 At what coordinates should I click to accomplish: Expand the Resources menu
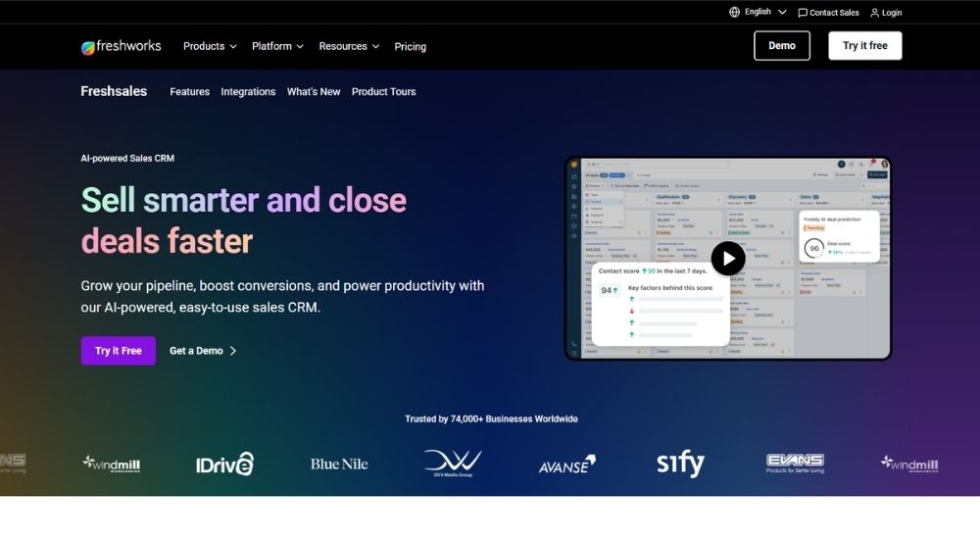pyautogui.click(x=349, y=46)
